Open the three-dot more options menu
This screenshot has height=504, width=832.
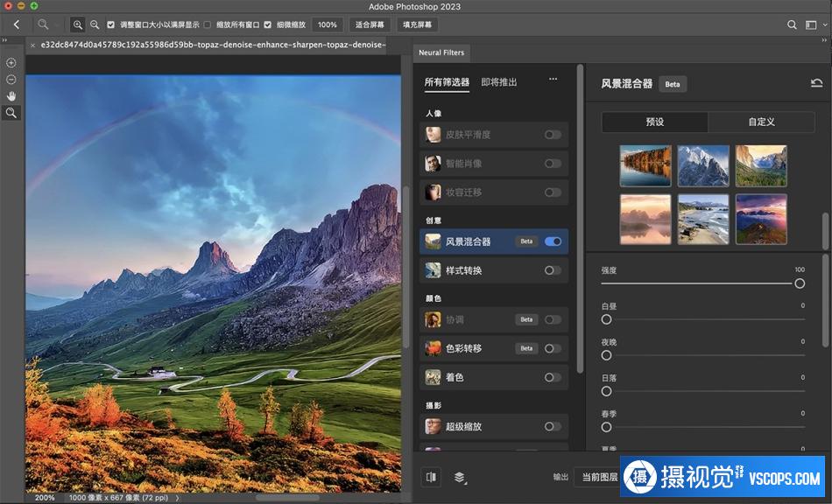pos(553,79)
